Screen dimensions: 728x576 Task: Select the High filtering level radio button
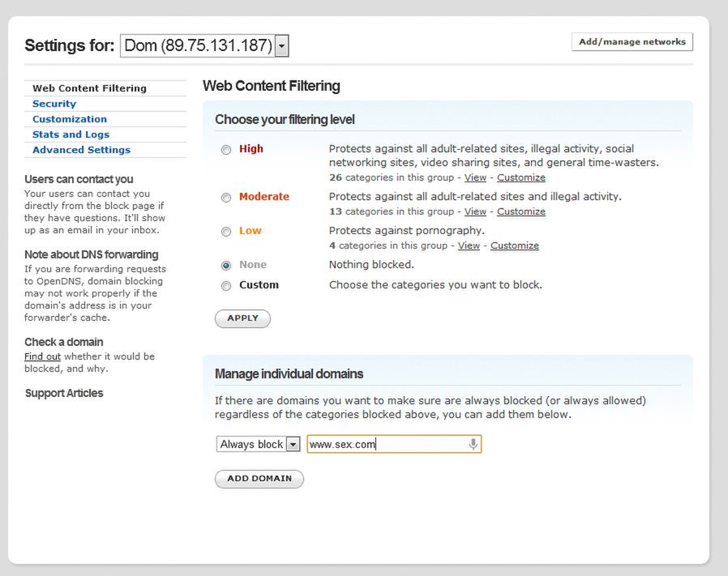226,150
